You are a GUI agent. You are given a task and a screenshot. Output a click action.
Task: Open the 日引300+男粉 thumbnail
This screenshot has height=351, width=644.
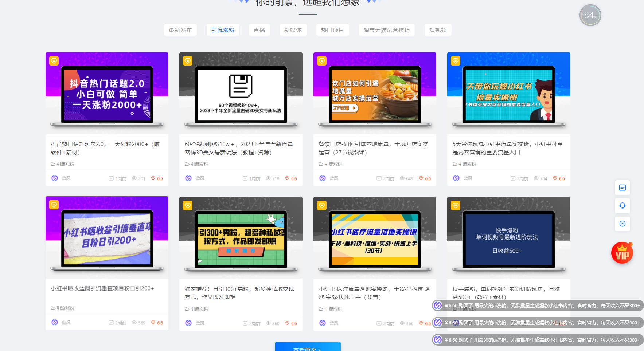pyautogui.click(x=241, y=238)
